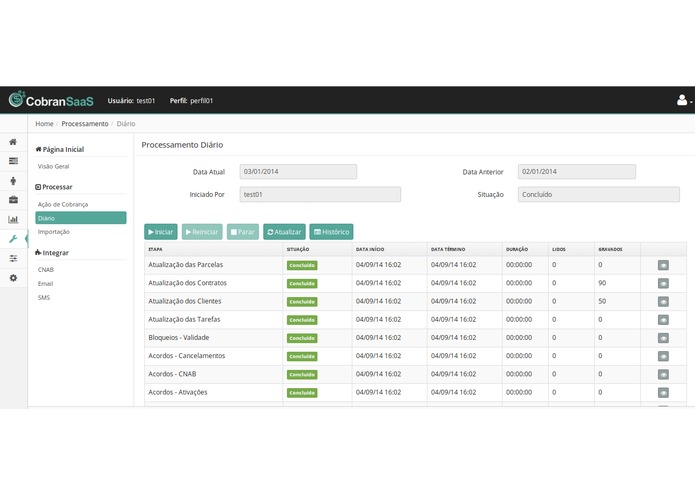View details of Atualização dos Clientes row
Screen dimensions: 695x494
(663, 302)
